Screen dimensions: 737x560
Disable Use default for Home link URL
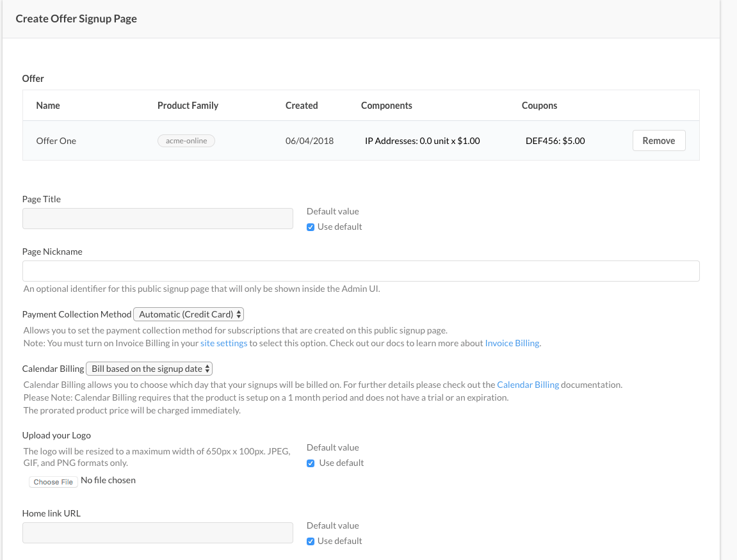coord(311,541)
